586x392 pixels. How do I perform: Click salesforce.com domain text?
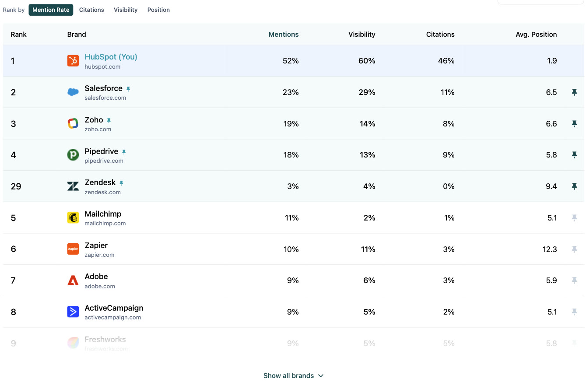105,98
